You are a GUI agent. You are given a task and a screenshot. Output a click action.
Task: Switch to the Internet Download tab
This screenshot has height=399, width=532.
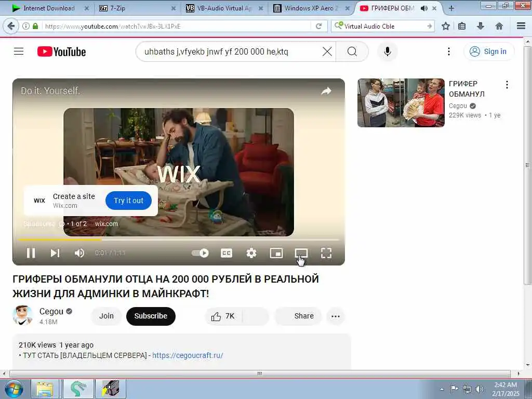click(x=49, y=8)
